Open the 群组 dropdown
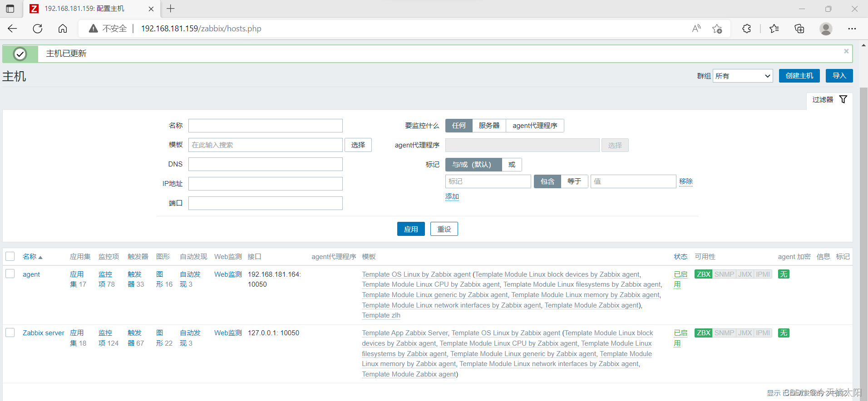 tap(743, 76)
